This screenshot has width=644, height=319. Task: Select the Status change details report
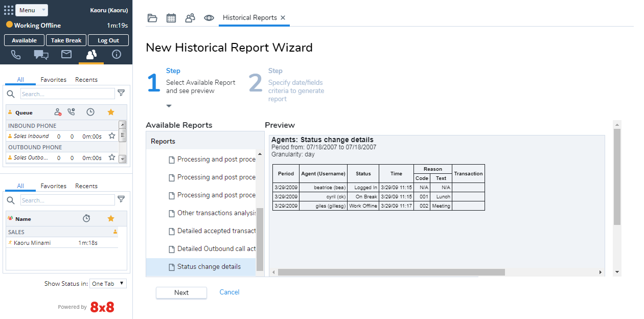[201, 267]
